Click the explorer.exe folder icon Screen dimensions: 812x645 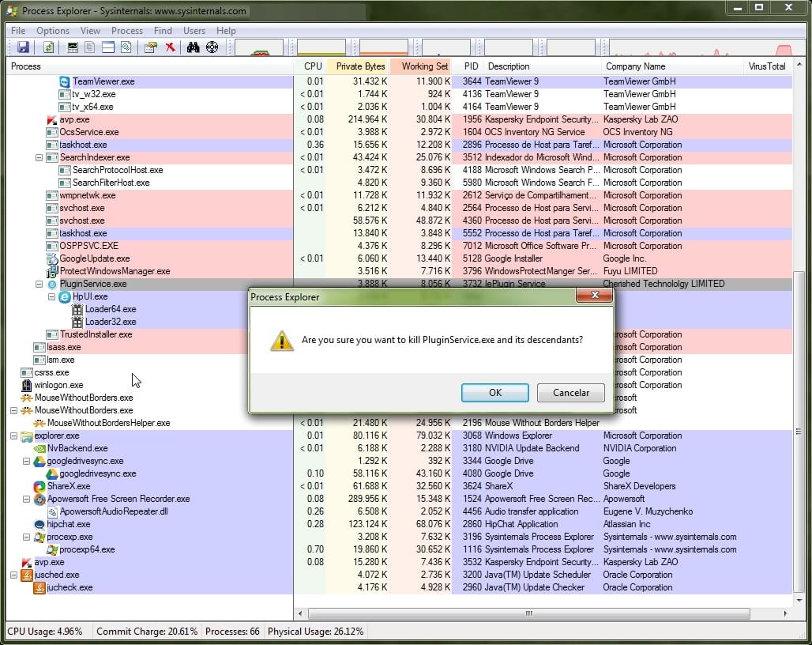pyautogui.click(x=26, y=436)
